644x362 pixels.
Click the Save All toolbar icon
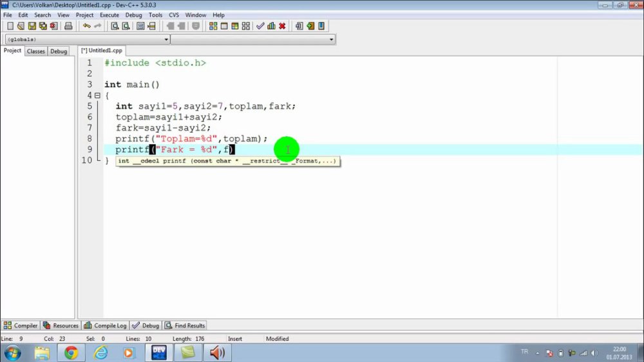[x=43, y=26]
